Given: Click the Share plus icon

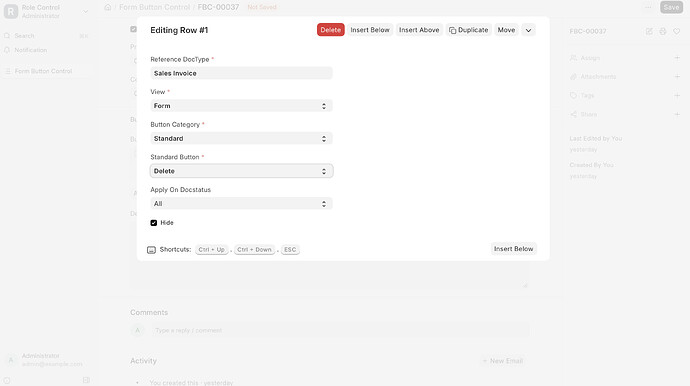Looking at the screenshot, I should click(x=677, y=114).
